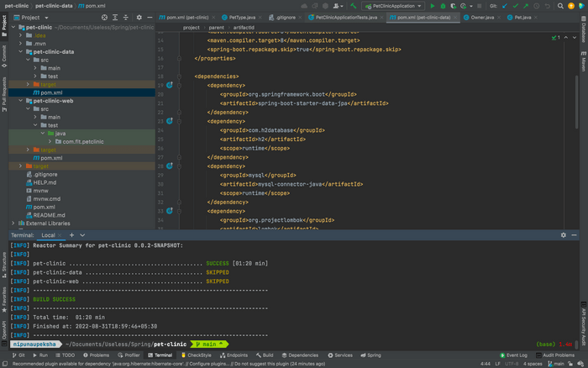Open the Profiler tool window

click(129, 355)
